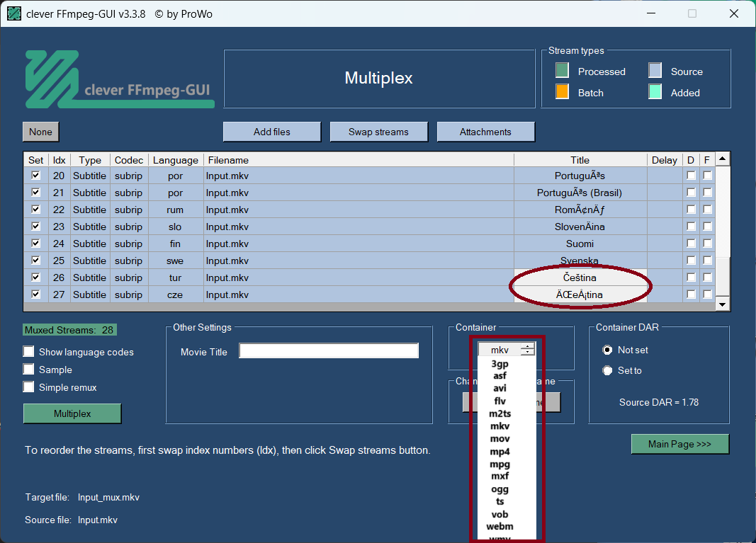The image size is (756, 543).
Task: Click the Source DAR = 1.78 text
Action: [659, 402]
